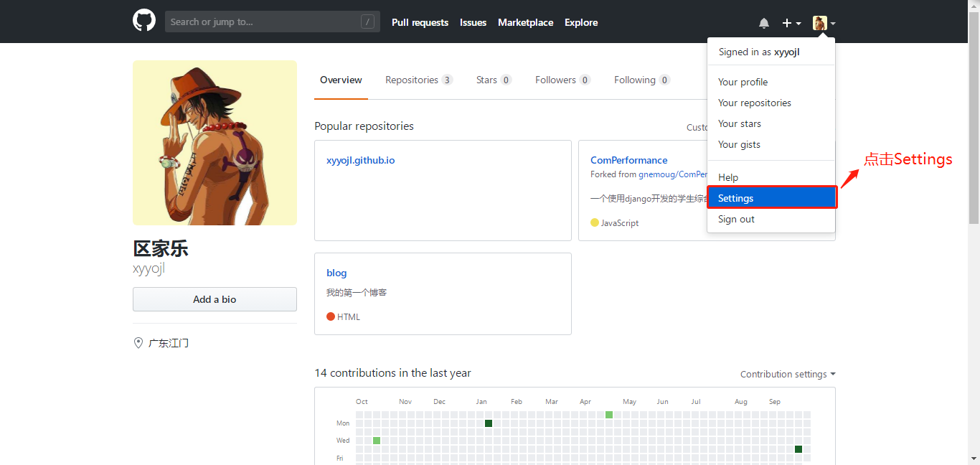
Task: Click the dark green January contribution square
Action: (489, 423)
